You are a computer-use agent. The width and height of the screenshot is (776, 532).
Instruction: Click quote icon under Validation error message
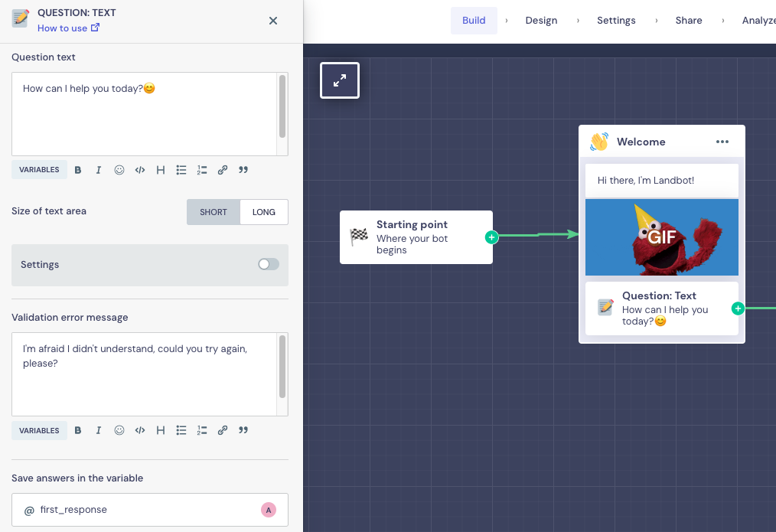tap(243, 430)
